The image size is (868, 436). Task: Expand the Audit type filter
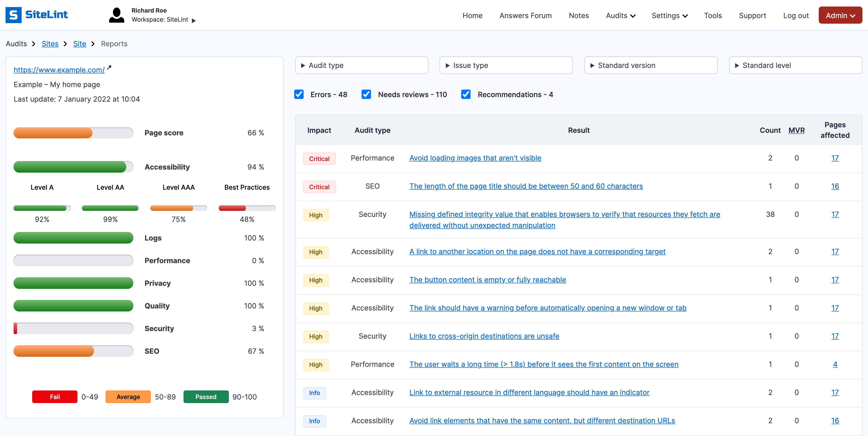coord(362,65)
